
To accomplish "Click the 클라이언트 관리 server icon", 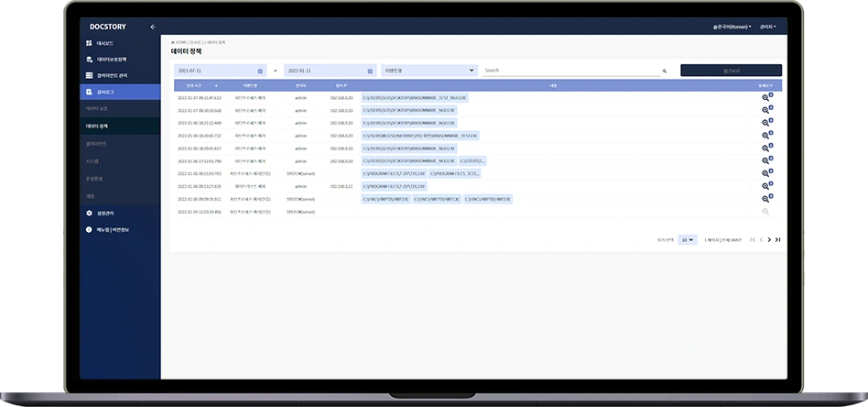I will point(89,75).
